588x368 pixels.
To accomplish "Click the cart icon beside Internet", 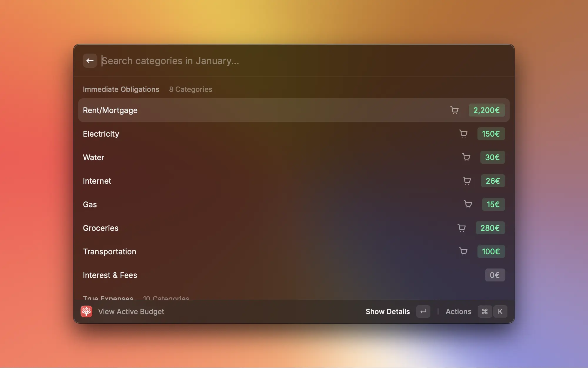I will pyautogui.click(x=467, y=181).
